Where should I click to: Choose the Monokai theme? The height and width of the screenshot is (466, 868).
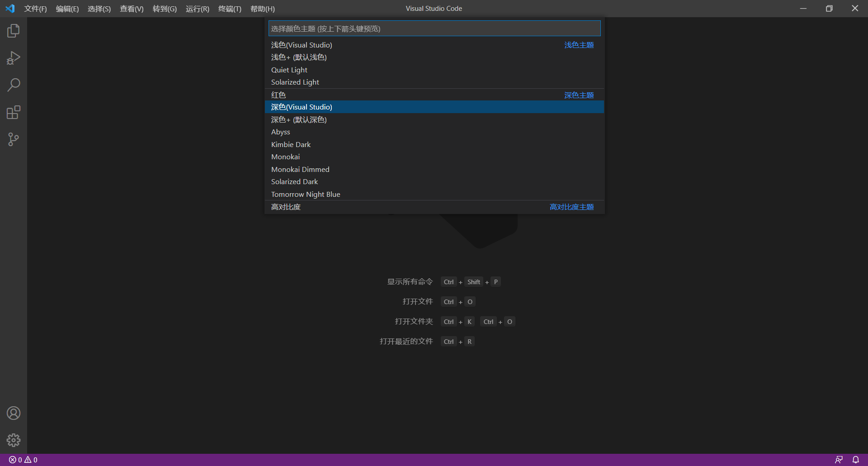(434, 157)
